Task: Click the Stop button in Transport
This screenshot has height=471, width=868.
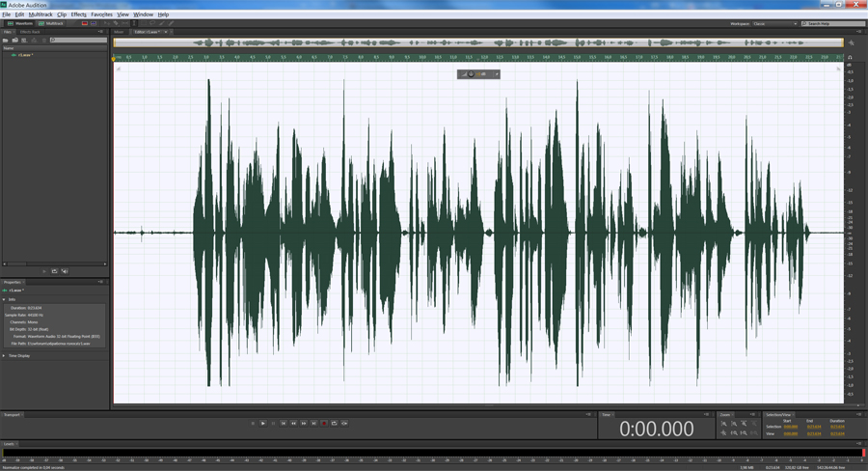Action: pos(253,423)
